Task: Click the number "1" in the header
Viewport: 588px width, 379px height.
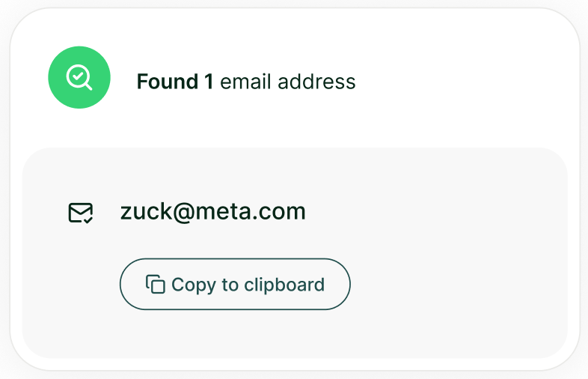Action: click(209, 82)
